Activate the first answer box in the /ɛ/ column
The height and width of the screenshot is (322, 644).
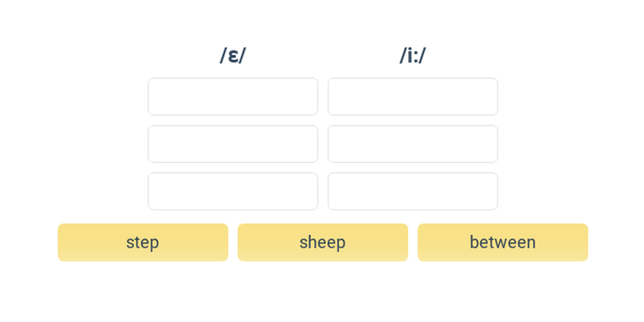pos(233,97)
